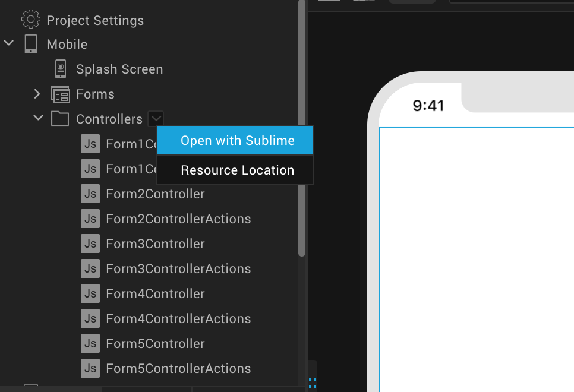The width and height of the screenshot is (574, 392).
Task: Open the Controllers actions dropdown arrow
Action: [156, 118]
